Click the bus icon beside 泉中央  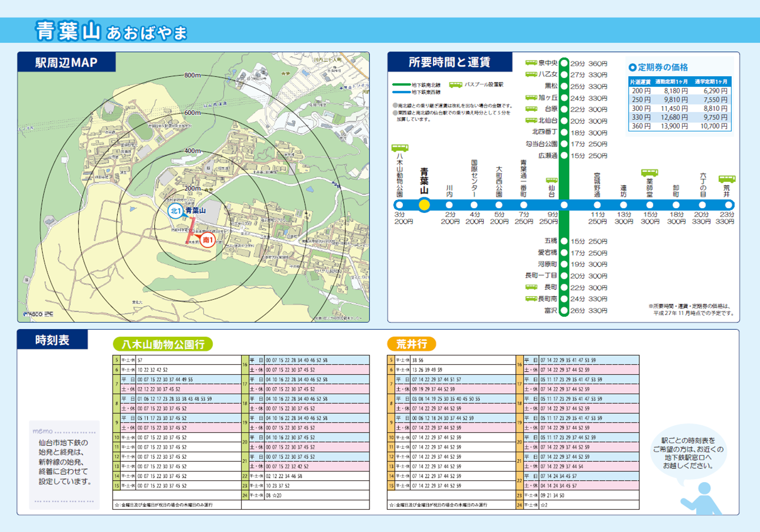(x=531, y=63)
